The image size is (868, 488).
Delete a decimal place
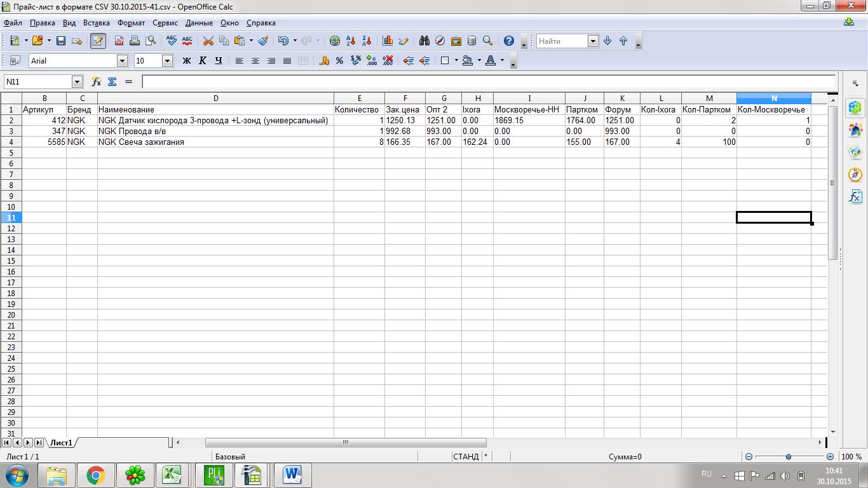[388, 60]
